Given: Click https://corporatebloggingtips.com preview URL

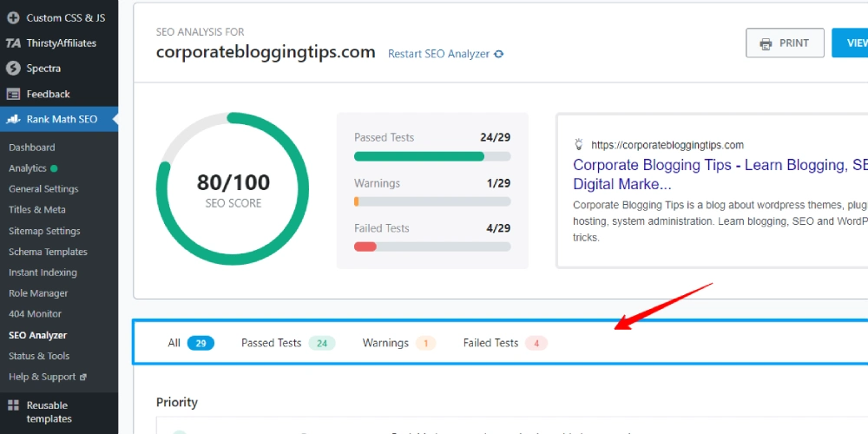Looking at the screenshot, I should click(667, 145).
